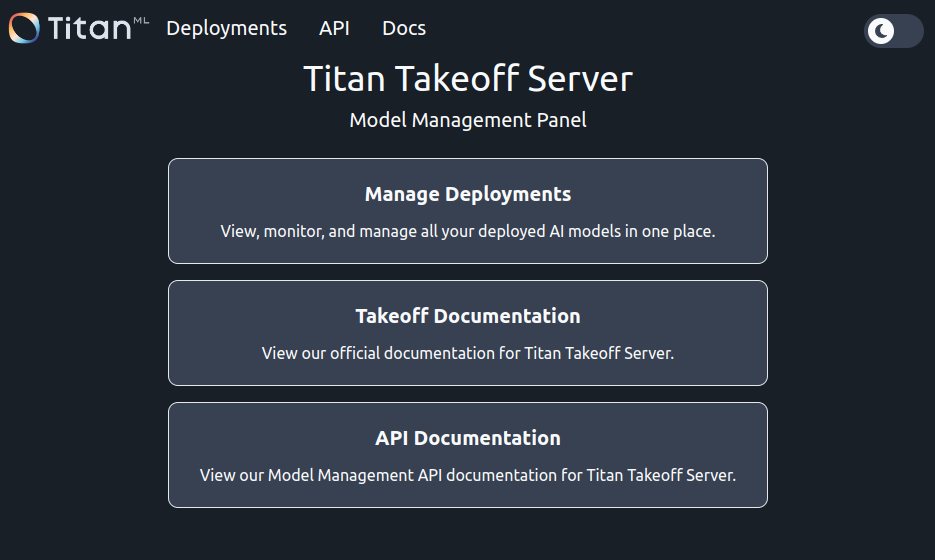Click the moon icon in the theme switch

tap(881, 31)
